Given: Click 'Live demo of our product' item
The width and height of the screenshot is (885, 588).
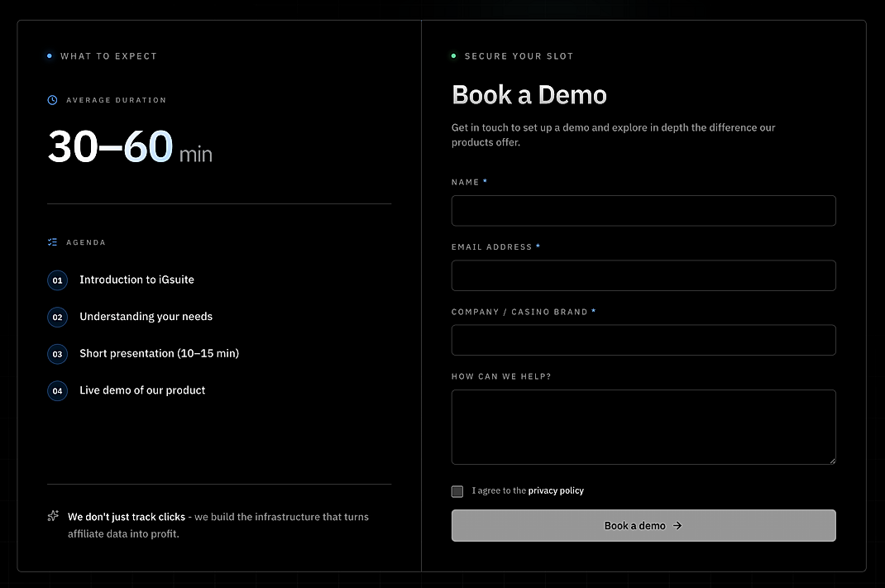Looking at the screenshot, I should pyautogui.click(x=142, y=390).
